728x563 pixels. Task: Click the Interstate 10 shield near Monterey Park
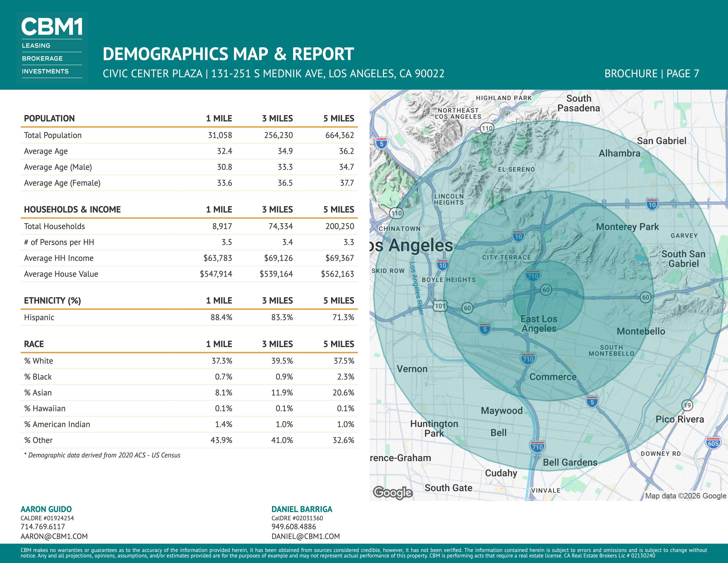point(652,204)
